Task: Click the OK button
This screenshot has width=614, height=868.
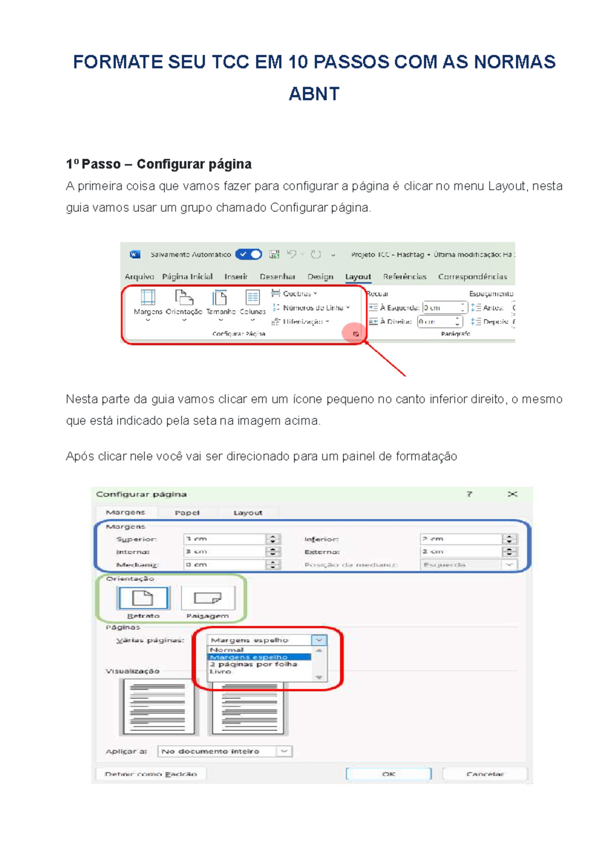Action: [389, 773]
